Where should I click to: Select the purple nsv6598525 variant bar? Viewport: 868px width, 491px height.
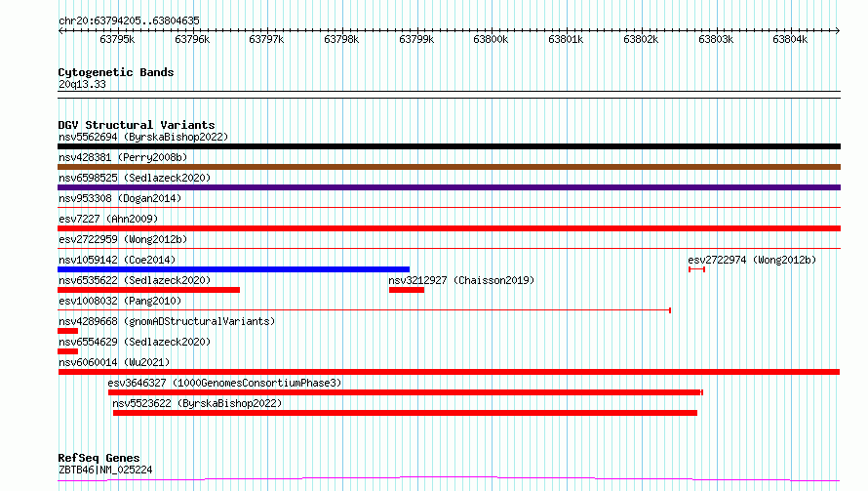pos(449,187)
